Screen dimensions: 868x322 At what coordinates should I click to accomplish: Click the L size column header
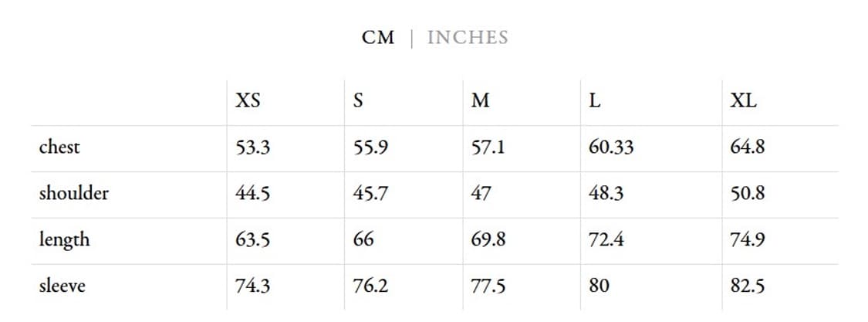[594, 101]
